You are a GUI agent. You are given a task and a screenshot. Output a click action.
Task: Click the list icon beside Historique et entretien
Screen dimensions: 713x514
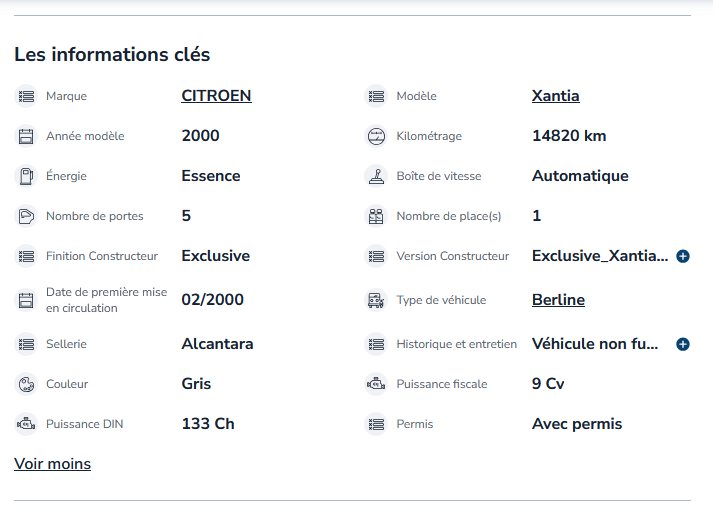coord(376,344)
